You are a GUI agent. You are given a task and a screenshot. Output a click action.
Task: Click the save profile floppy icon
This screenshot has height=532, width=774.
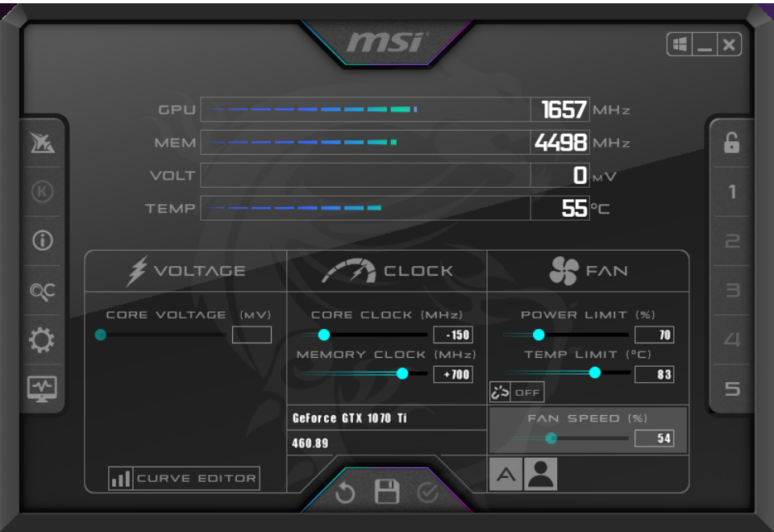(386, 492)
